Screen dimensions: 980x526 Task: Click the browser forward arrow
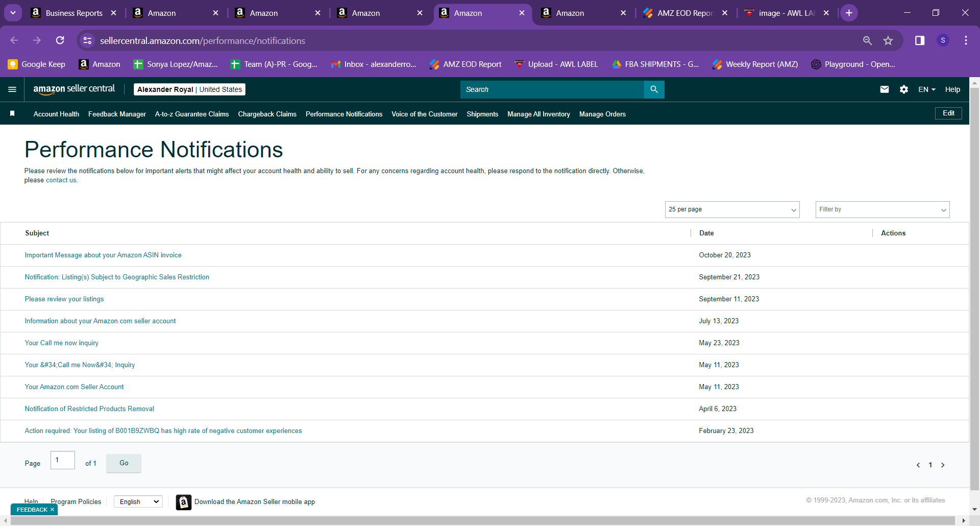pyautogui.click(x=37, y=40)
